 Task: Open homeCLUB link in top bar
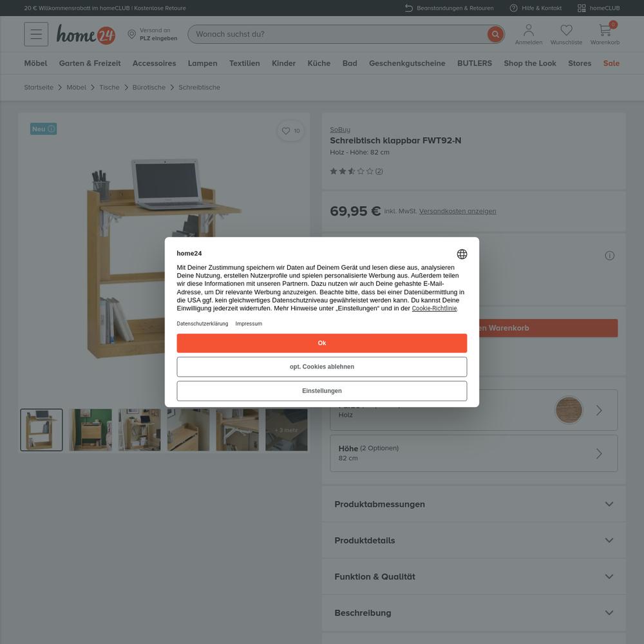tap(598, 8)
